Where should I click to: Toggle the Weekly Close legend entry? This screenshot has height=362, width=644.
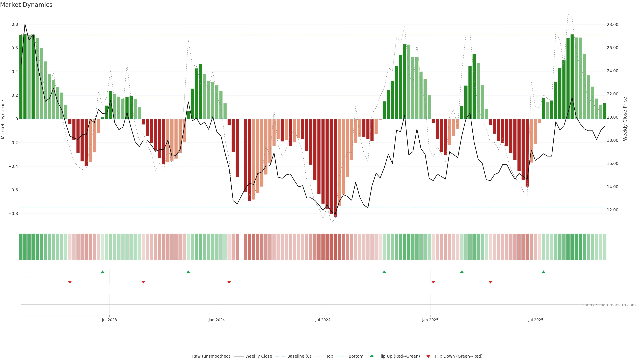258,356
